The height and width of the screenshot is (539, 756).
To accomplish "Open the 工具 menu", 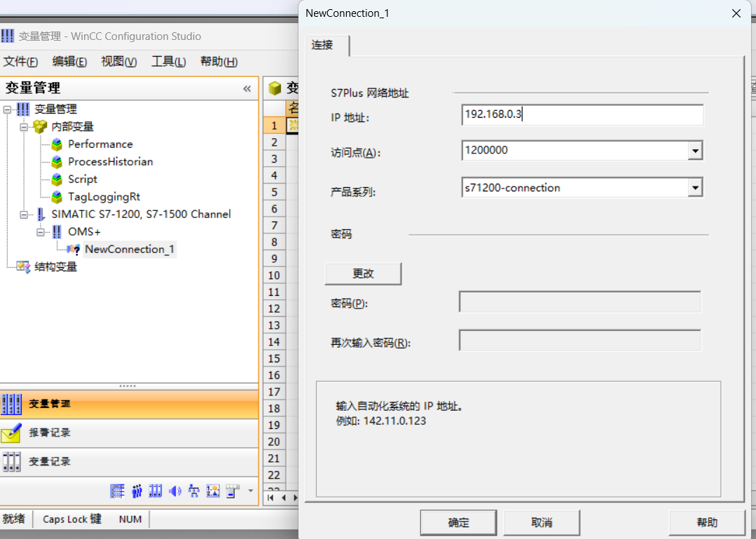I will (x=168, y=62).
